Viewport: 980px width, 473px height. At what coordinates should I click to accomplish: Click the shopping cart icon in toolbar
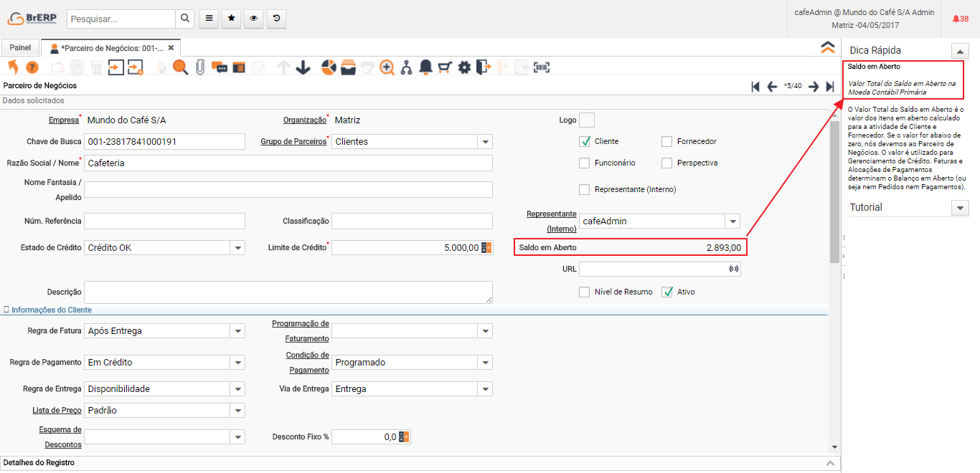[445, 67]
